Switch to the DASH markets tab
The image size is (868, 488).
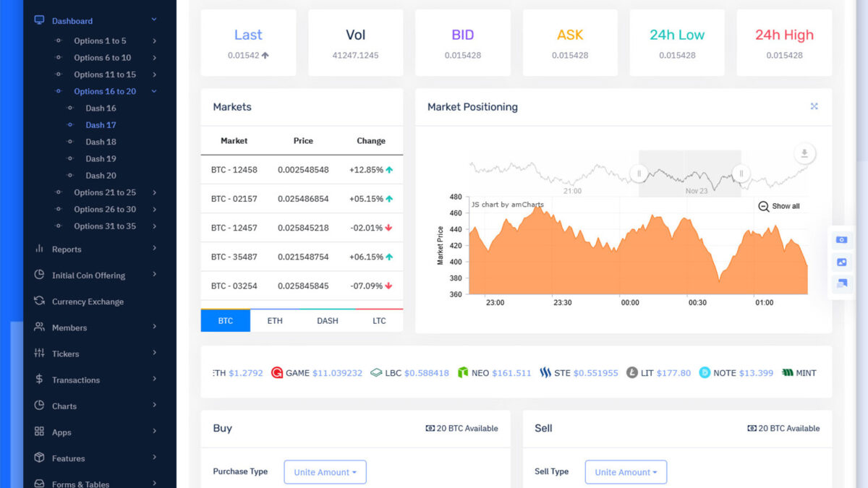[327, 320]
